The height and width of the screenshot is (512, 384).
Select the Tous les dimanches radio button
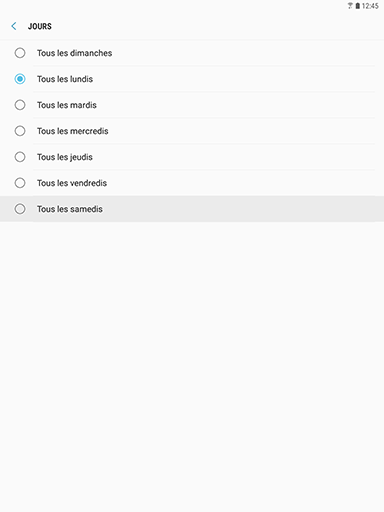click(20, 53)
